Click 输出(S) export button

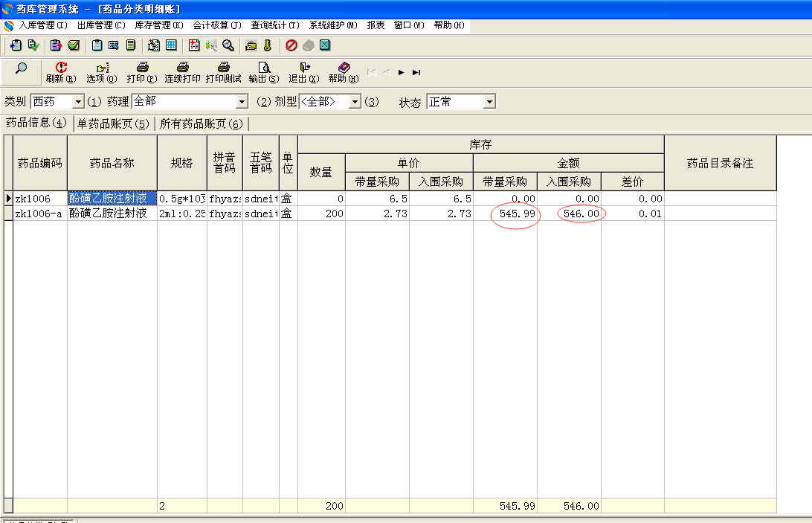[263, 73]
